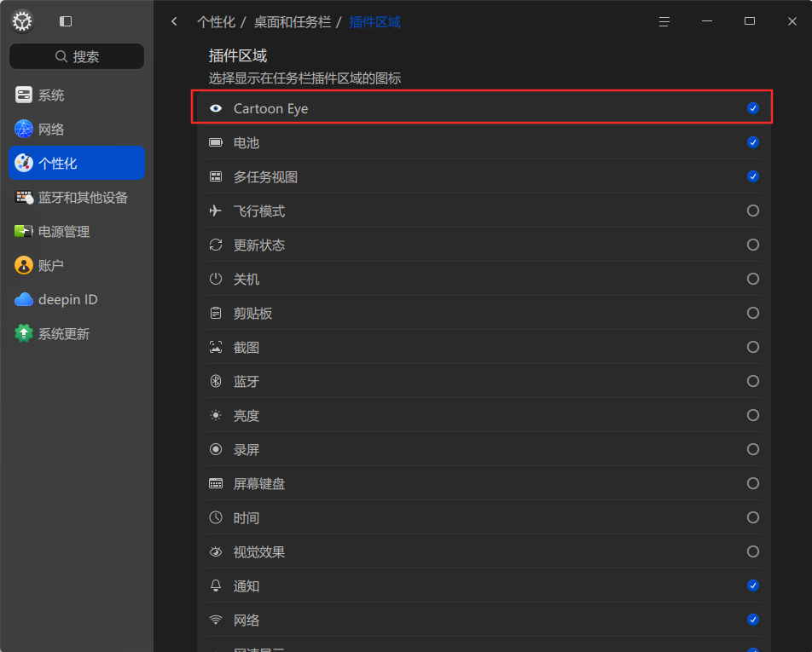Screen dimensions: 812x652
Task: Click the update status (更新状态) icon
Action: click(x=216, y=245)
